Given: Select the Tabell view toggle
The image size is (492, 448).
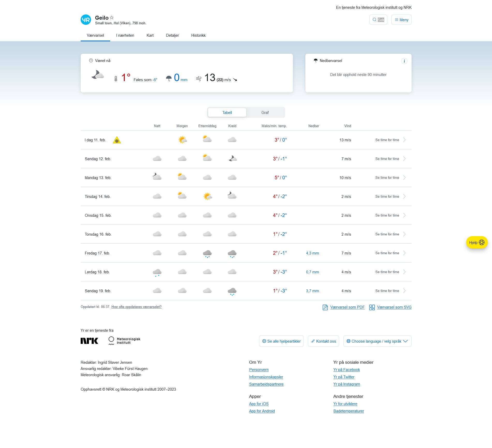Looking at the screenshot, I should tap(227, 113).
